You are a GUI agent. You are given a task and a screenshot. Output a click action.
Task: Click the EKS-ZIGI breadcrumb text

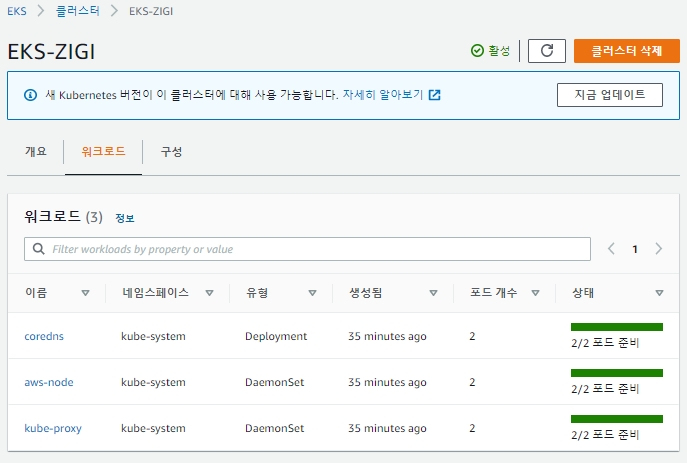click(x=151, y=11)
